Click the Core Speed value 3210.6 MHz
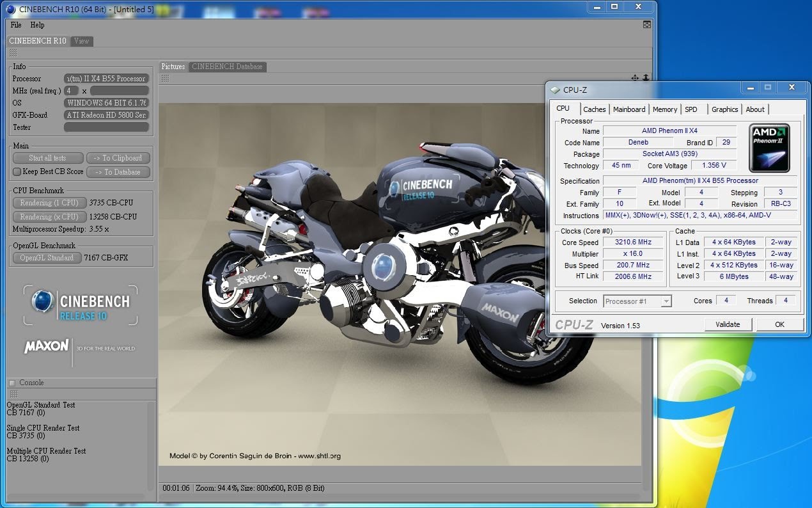812x508 pixels. (x=634, y=242)
